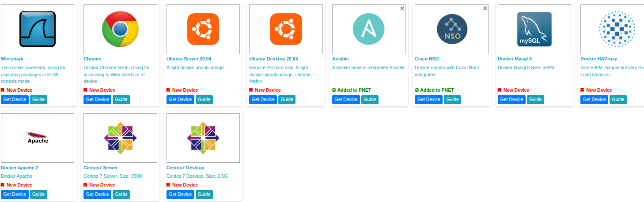The height and width of the screenshot is (202, 644).
Task: Open the Ubuntu Desktop 20.04 title link
Action: click(x=273, y=59)
